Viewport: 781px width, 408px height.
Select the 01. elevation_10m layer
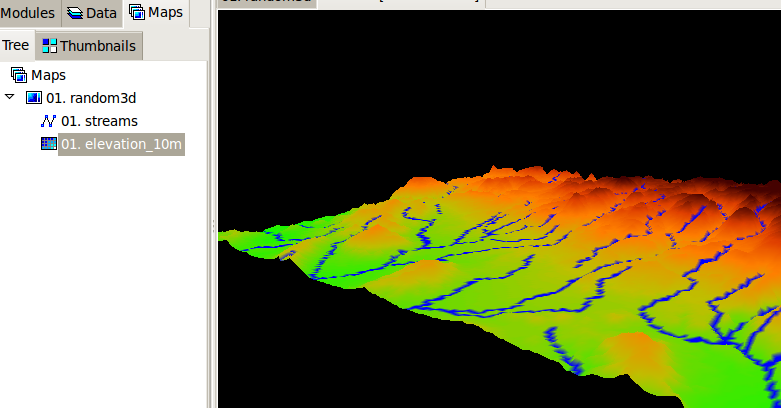point(120,144)
